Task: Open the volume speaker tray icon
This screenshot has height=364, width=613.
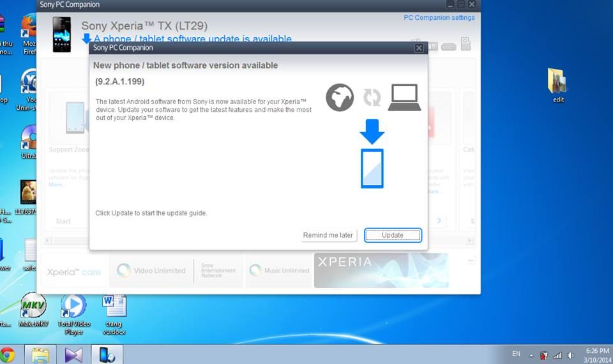Action: [x=570, y=356]
